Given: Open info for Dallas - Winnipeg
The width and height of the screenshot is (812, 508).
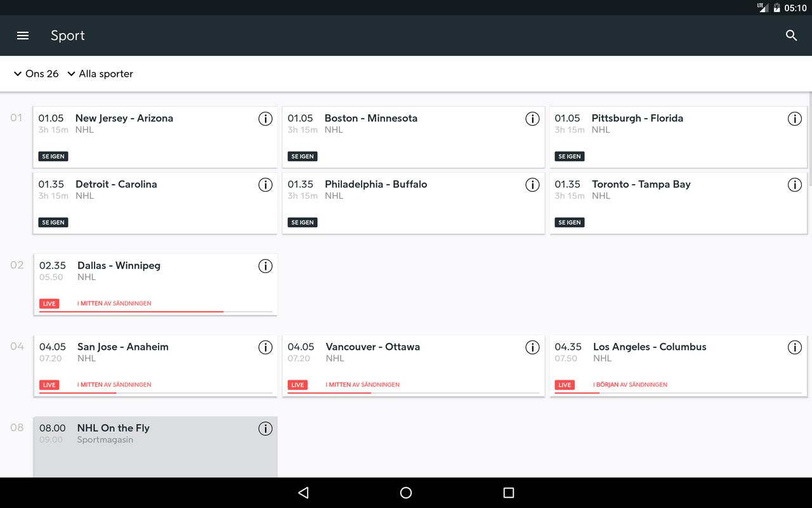Looking at the screenshot, I should (x=265, y=266).
